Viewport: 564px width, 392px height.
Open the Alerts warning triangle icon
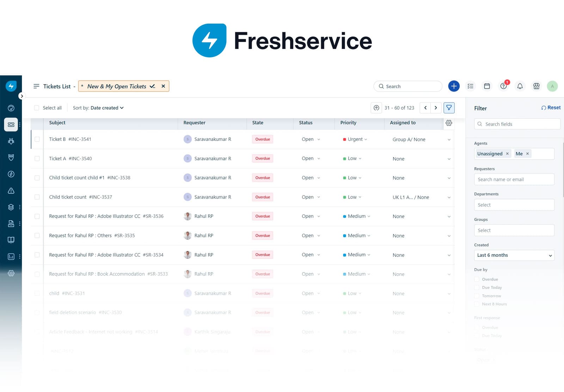11,191
